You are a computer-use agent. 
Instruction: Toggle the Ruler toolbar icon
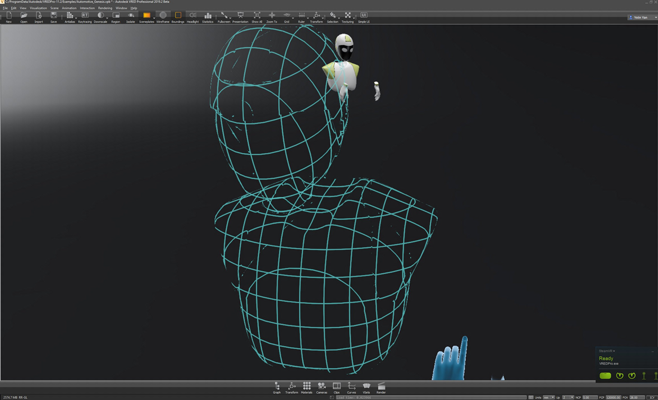click(301, 16)
